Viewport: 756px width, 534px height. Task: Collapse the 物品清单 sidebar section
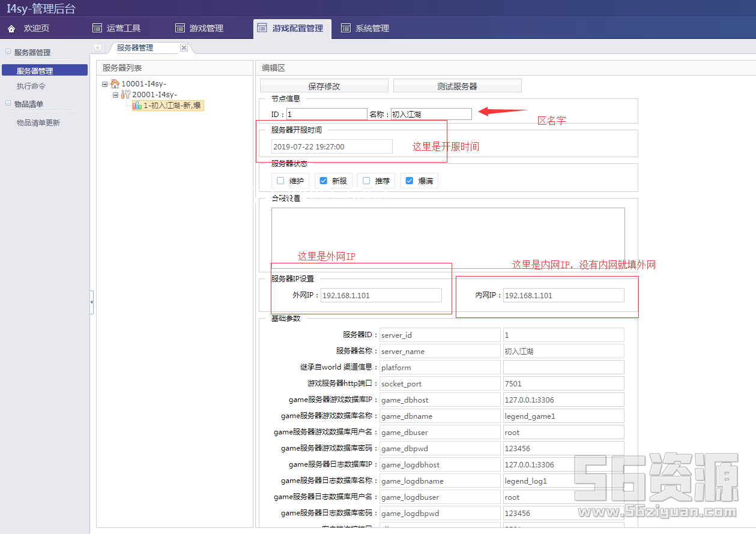[8, 104]
